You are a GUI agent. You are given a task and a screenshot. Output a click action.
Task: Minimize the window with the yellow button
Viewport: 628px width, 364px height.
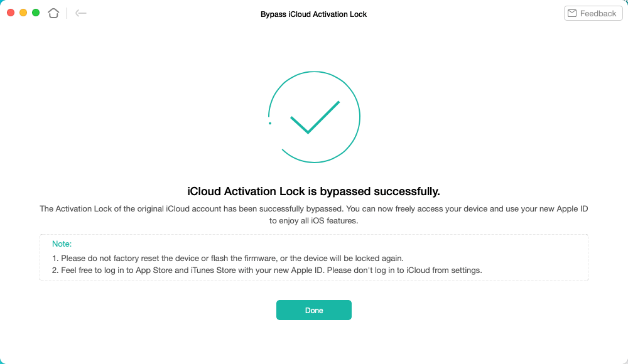pyautogui.click(x=23, y=13)
